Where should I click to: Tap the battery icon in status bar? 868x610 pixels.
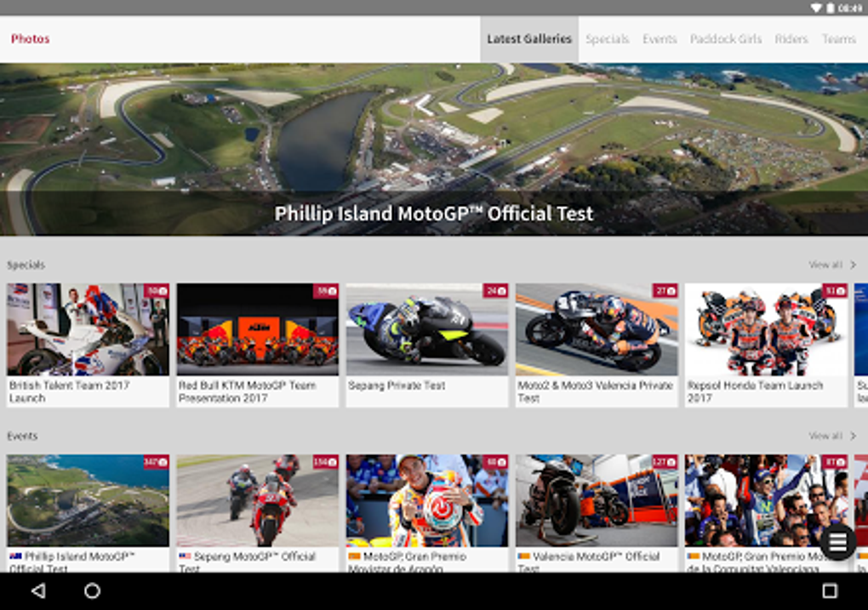(x=831, y=8)
